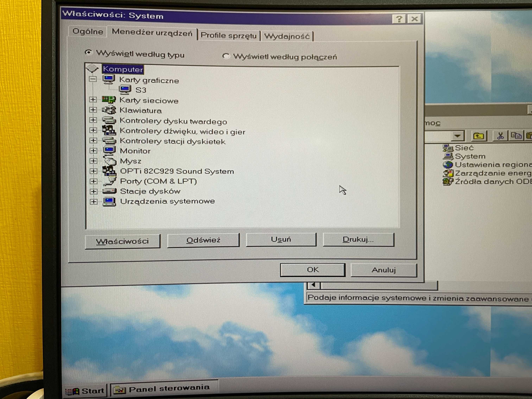Expand the OPTi 82C929 Sound System branch

[94, 171]
